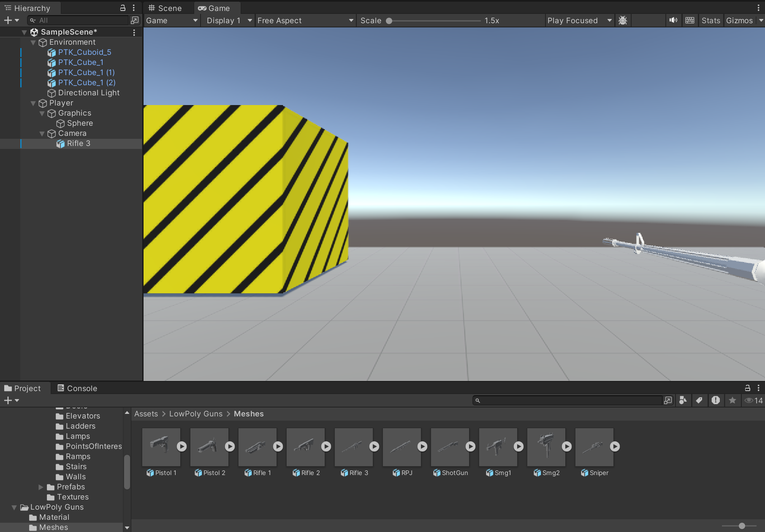Viewport: 765px width, 532px height.
Task: Open the Play Focused dropdown
Action: [x=579, y=20]
